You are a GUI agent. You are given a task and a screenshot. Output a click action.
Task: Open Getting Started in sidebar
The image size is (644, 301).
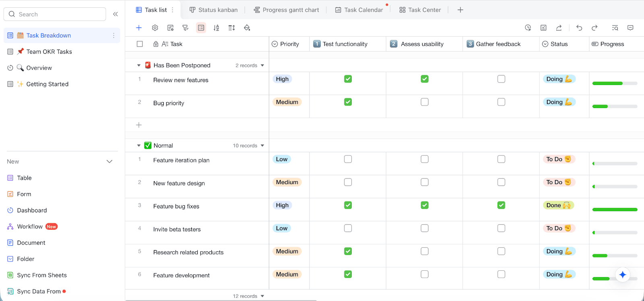tap(62, 84)
